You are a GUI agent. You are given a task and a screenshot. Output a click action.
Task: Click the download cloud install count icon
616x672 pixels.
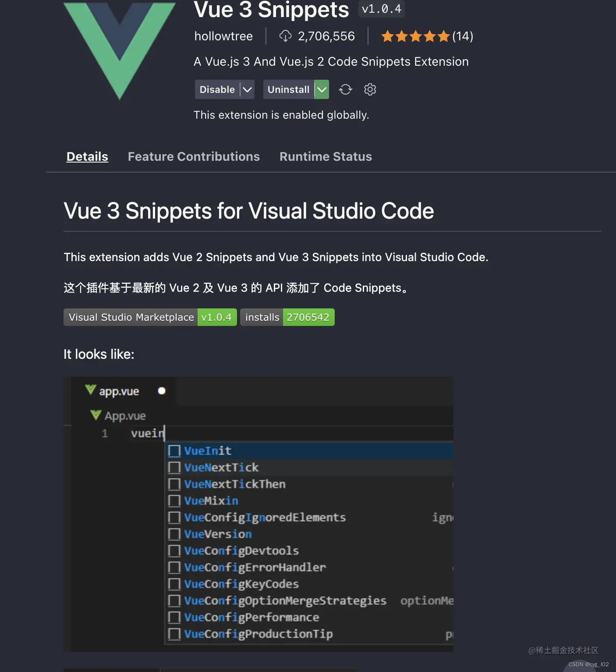285,36
